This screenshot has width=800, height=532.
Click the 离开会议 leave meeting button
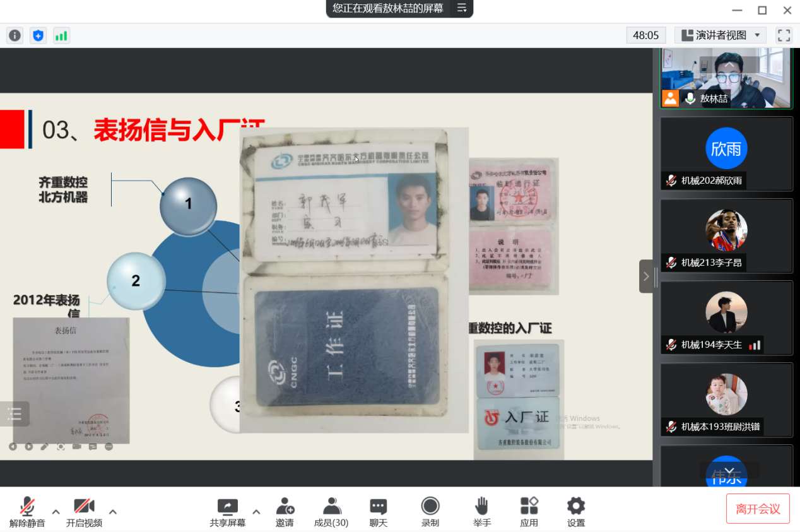758,509
